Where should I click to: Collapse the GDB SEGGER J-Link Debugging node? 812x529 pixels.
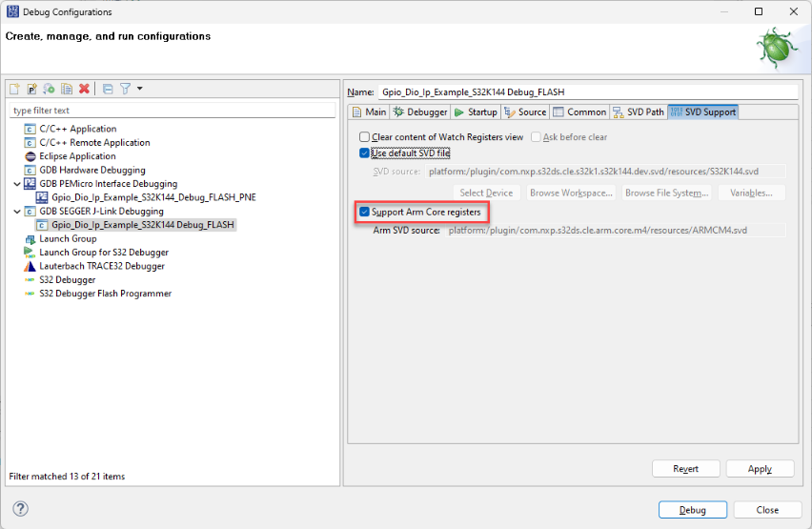pyautogui.click(x=17, y=212)
